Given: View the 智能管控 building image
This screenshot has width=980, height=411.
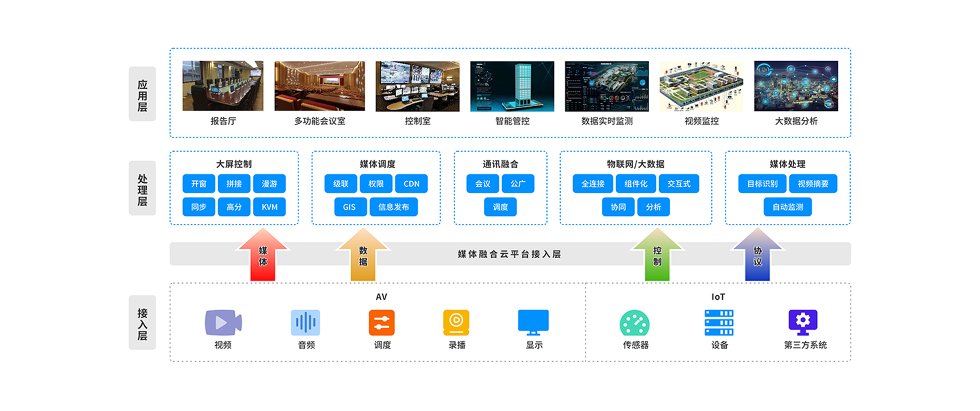Looking at the screenshot, I should [x=512, y=86].
